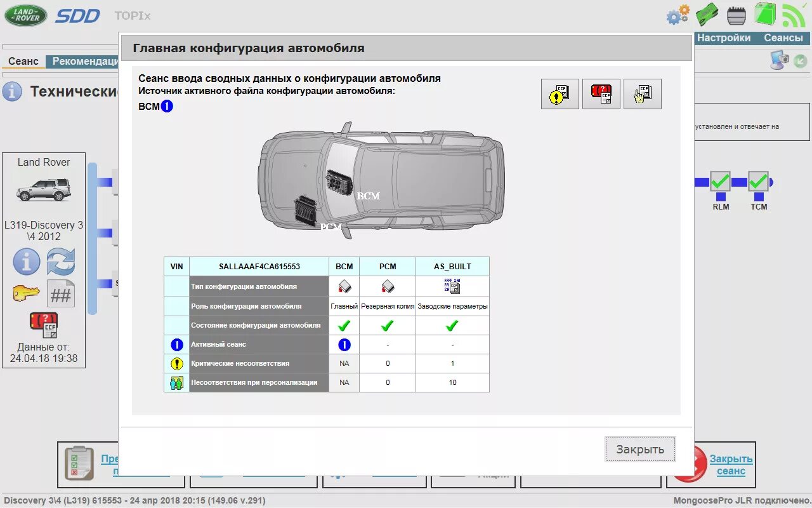Click the clipboard checklist icon at bottom
This screenshot has height=508, width=812.
coord(79,463)
